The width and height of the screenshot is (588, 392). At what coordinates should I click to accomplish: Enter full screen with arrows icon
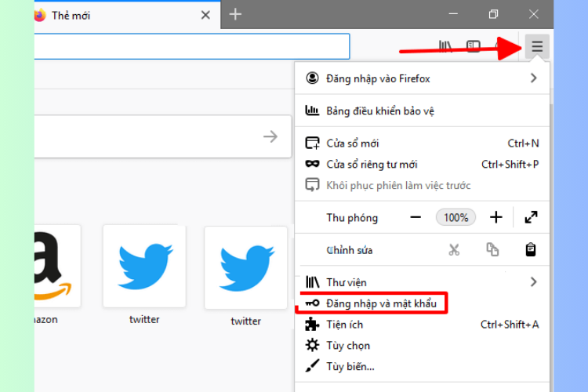pos(531,217)
